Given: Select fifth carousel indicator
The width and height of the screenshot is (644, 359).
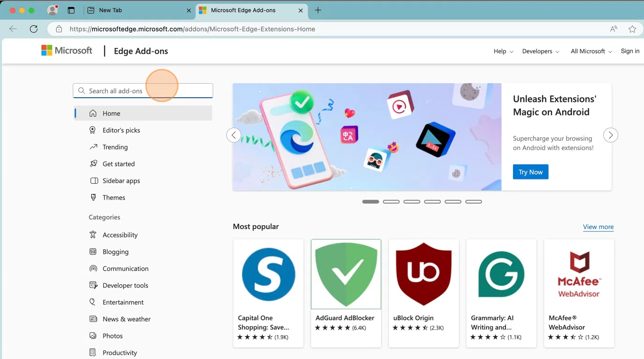Looking at the screenshot, I should tap(453, 201).
